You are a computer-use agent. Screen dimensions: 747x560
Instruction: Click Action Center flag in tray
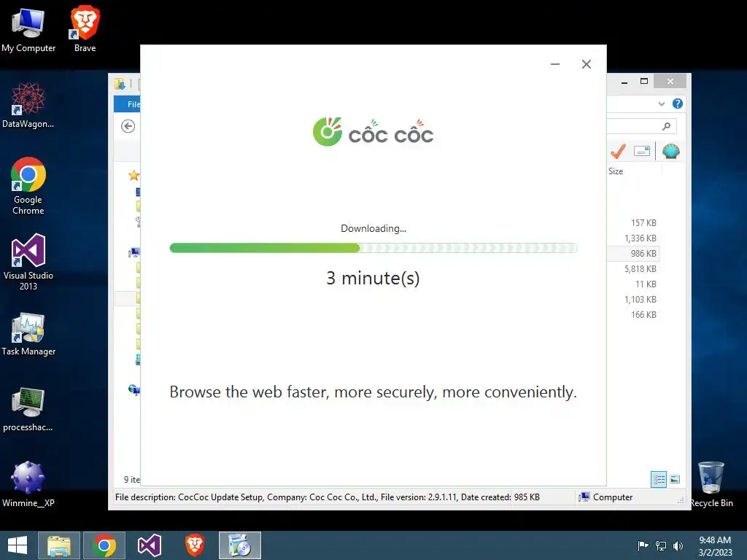click(643, 545)
